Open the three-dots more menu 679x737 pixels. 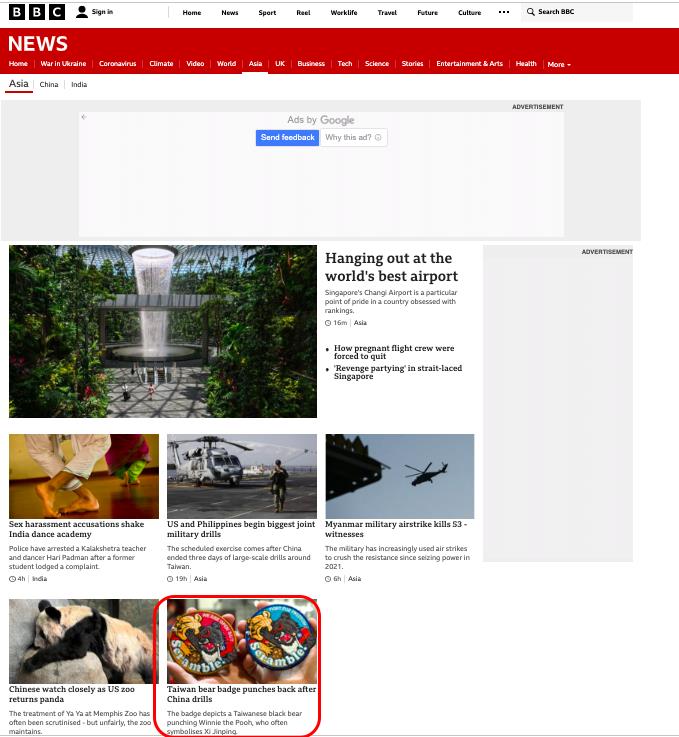[503, 12]
